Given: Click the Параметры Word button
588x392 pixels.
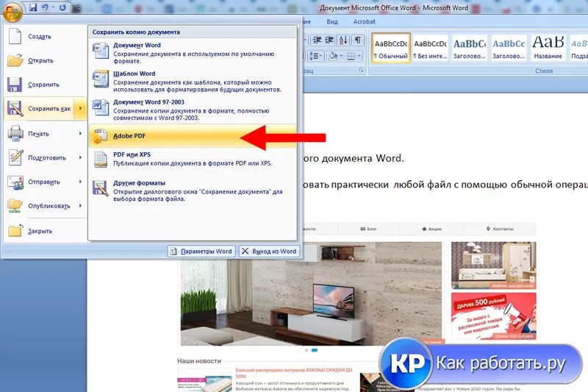Looking at the screenshot, I should click(201, 252).
